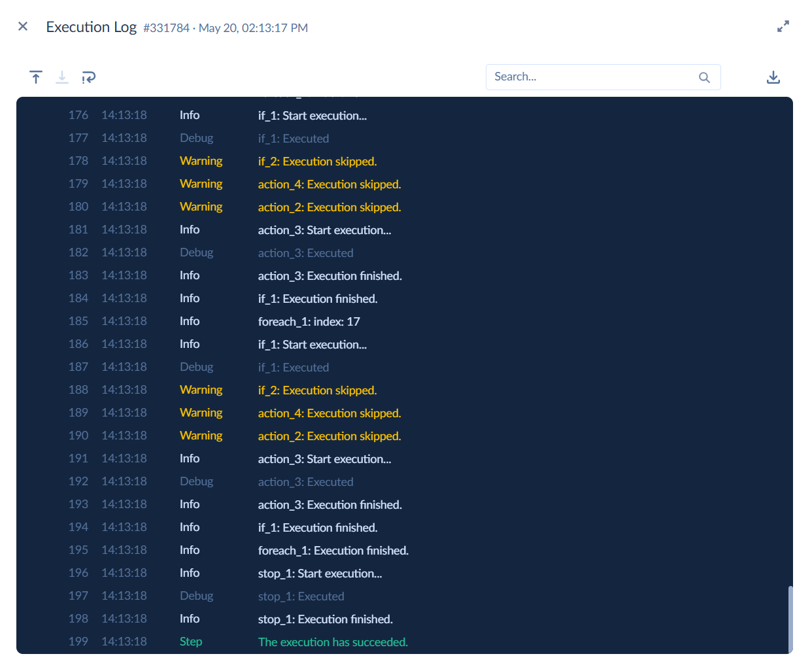Select line 191 'action_3: Start execution...'
Image resolution: width=812 pixels, height=671 pixels.
325,459
